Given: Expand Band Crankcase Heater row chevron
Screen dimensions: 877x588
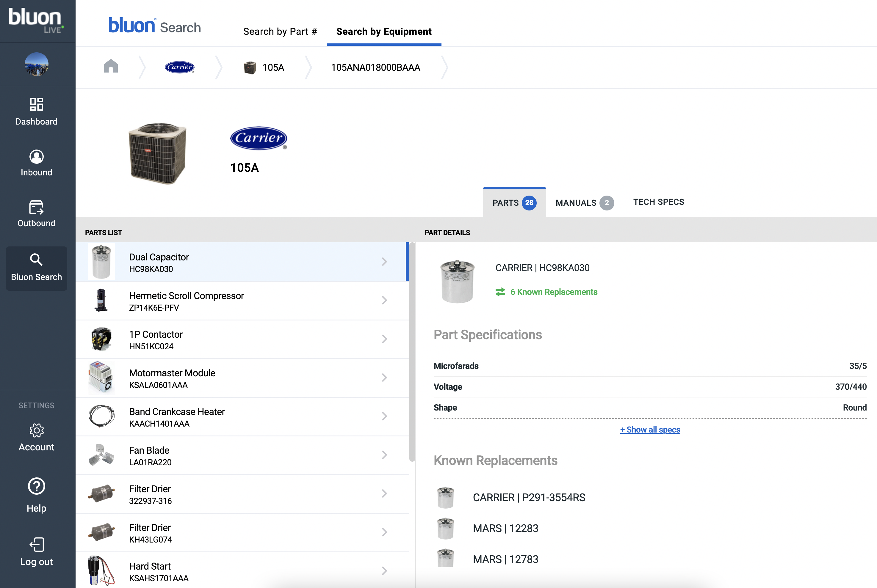Looking at the screenshot, I should tap(384, 416).
